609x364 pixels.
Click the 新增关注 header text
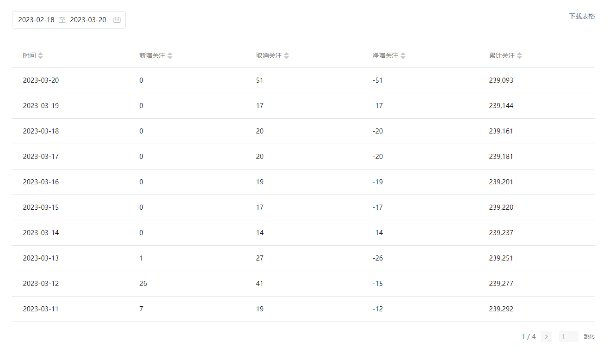(x=152, y=56)
